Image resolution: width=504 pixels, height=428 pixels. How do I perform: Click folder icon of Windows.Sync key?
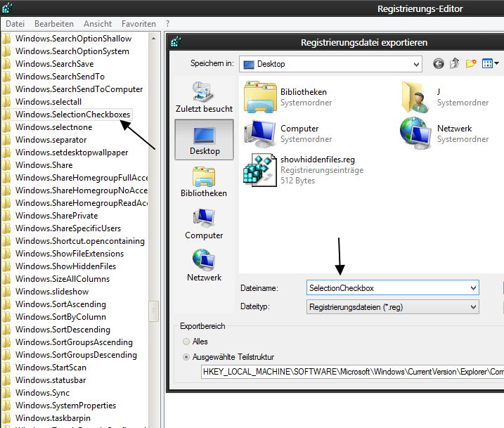6,393
